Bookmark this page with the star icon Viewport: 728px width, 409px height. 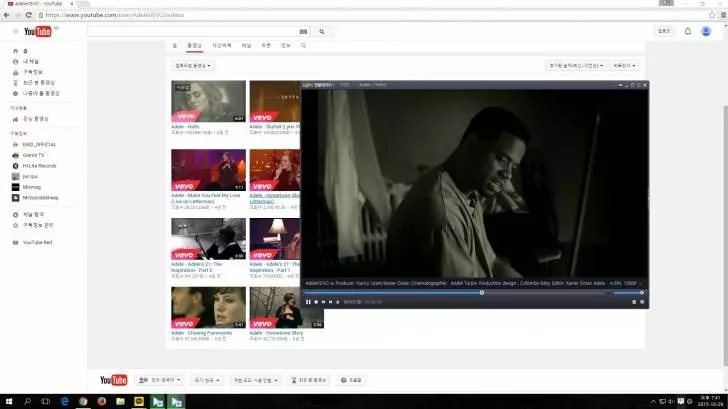712,15
